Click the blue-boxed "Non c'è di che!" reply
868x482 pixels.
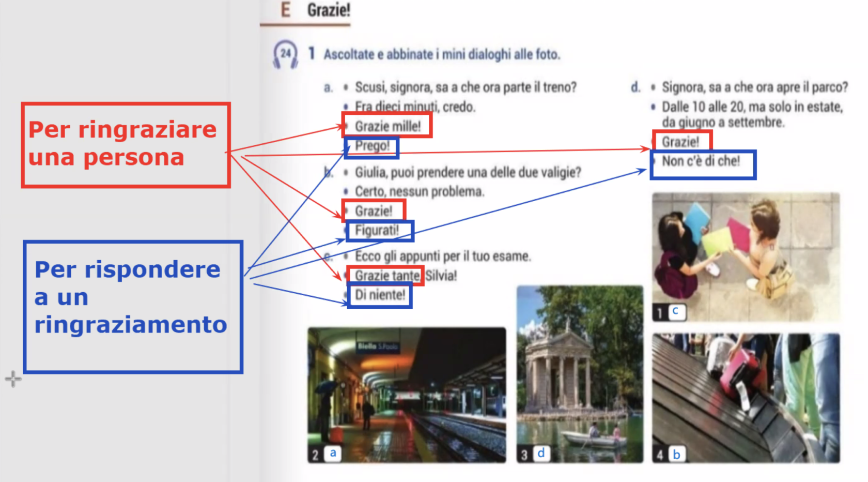tap(702, 163)
